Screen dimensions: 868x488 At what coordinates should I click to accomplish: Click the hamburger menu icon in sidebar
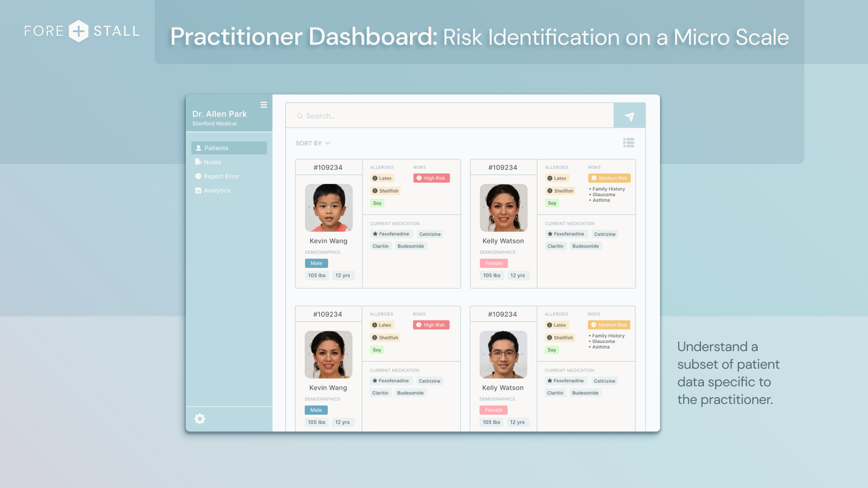[264, 105]
